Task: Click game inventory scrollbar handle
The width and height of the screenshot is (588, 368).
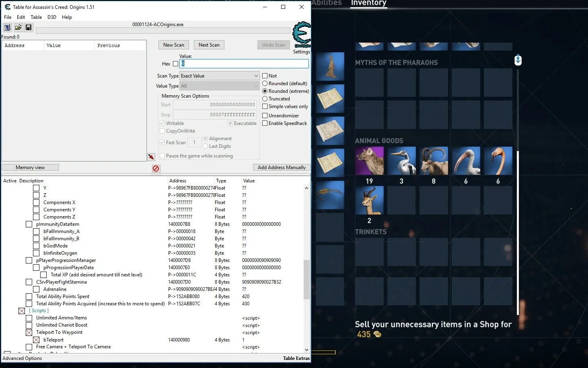Action: pos(518,233)
